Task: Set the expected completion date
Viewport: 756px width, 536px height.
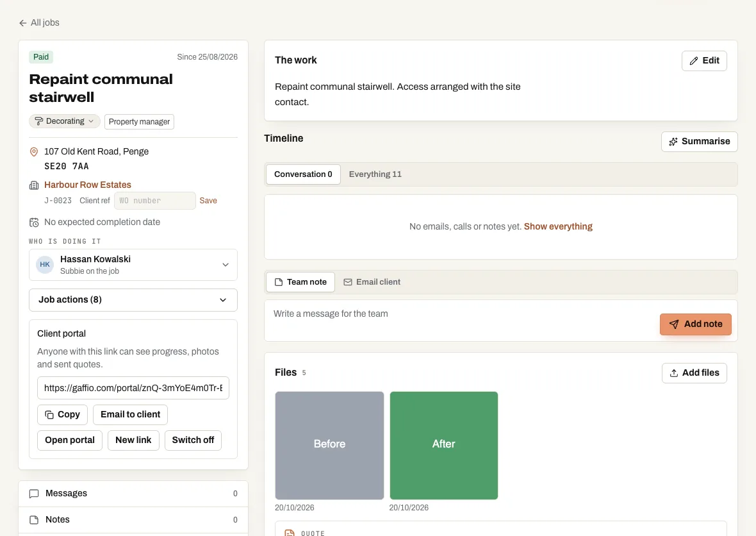Action: click(x=103, y=222)
